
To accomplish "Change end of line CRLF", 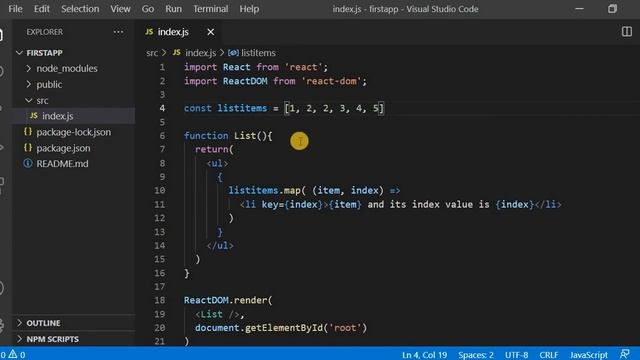I will [549, 355].
